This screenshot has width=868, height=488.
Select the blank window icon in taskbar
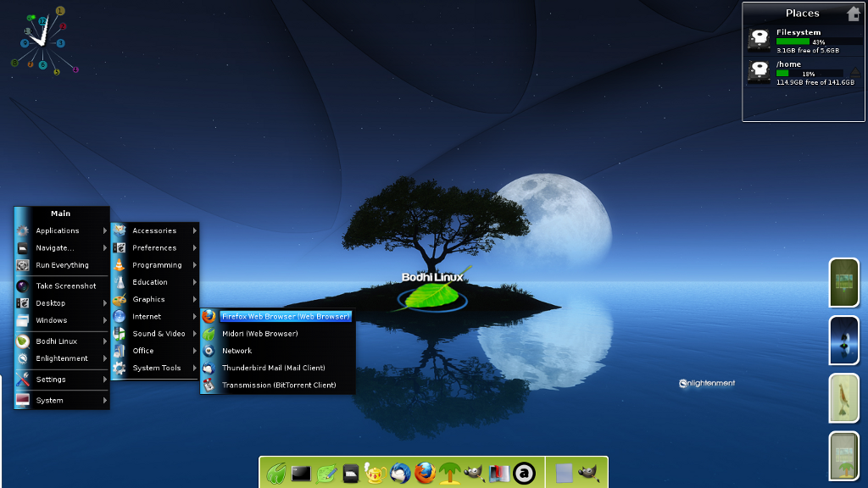pyautogui.click(x=564, y=474)
